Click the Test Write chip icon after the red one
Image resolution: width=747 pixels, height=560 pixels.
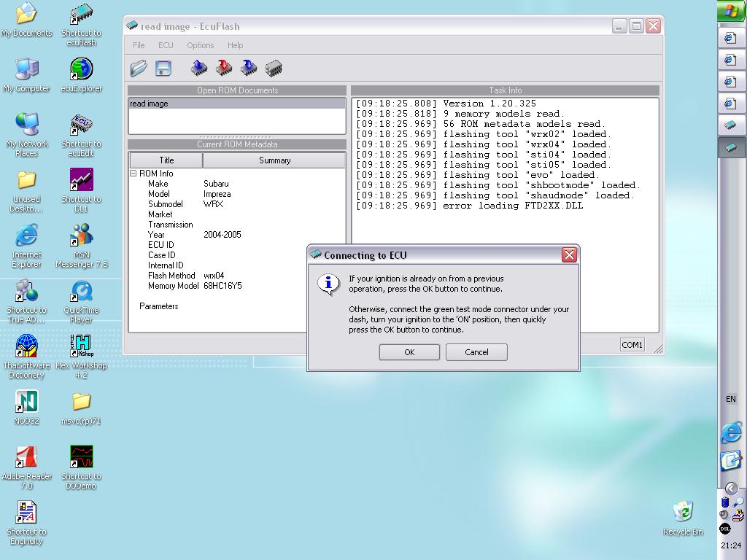click(x=249, y=68)
